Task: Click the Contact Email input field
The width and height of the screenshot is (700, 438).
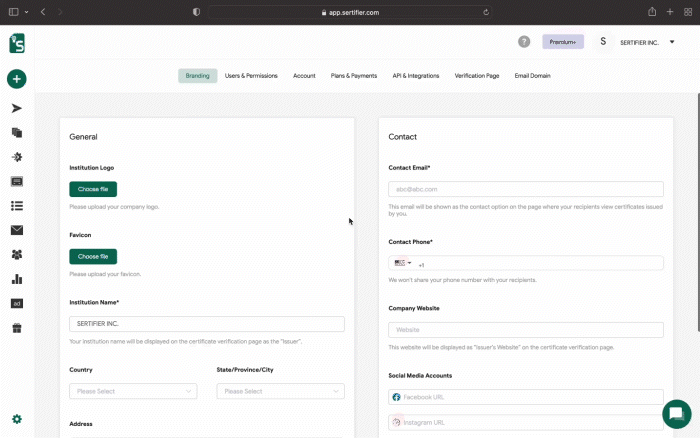Action: click(525, 189)
